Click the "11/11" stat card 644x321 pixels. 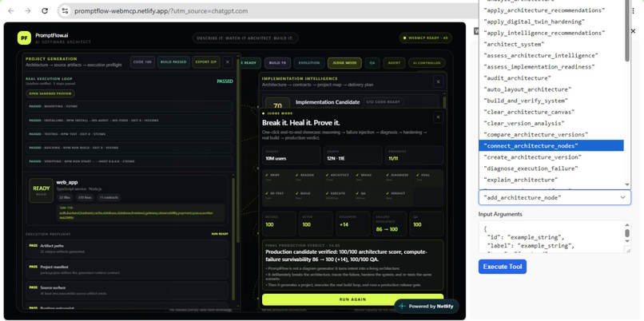click(x=414, y=155)
